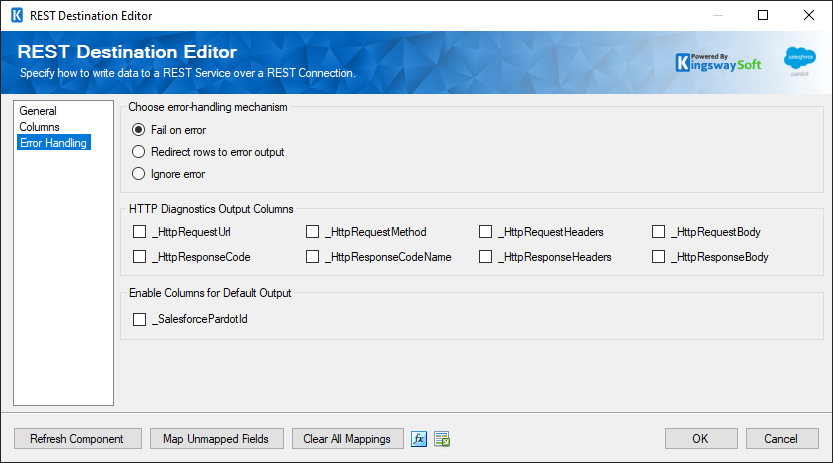Click the KingswaySoft logo in the banner

click(x=718, y=62)
